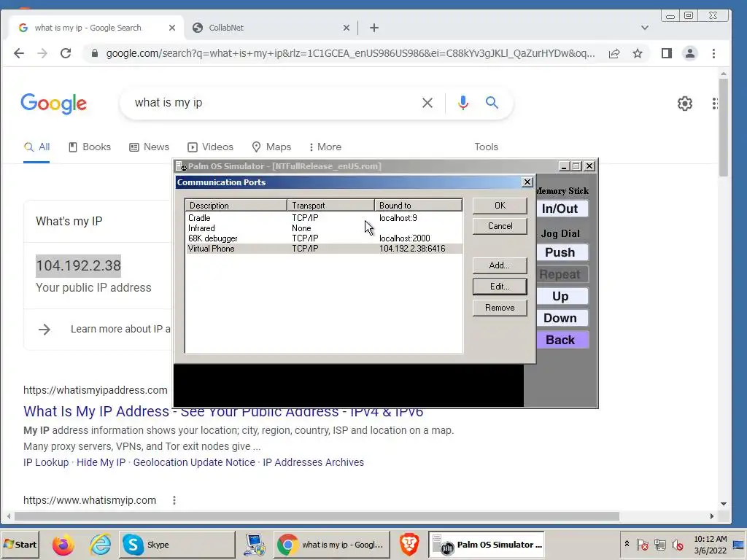
Task: Open Brave browser taskbar icon
Action: pos(409,544)
